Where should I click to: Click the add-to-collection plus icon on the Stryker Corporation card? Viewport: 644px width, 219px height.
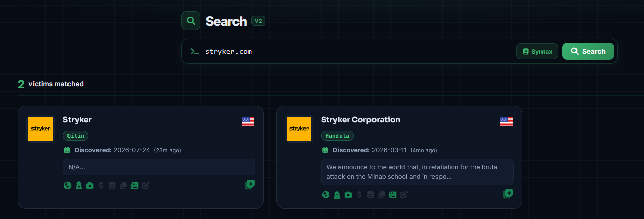tap(508, 194)
